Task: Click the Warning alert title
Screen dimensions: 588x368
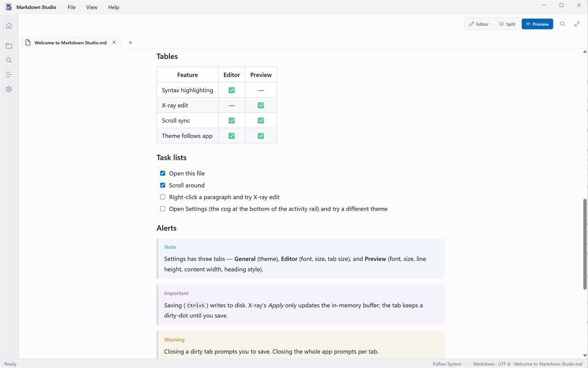Action: pyautogui.click(x=174, y=339)
